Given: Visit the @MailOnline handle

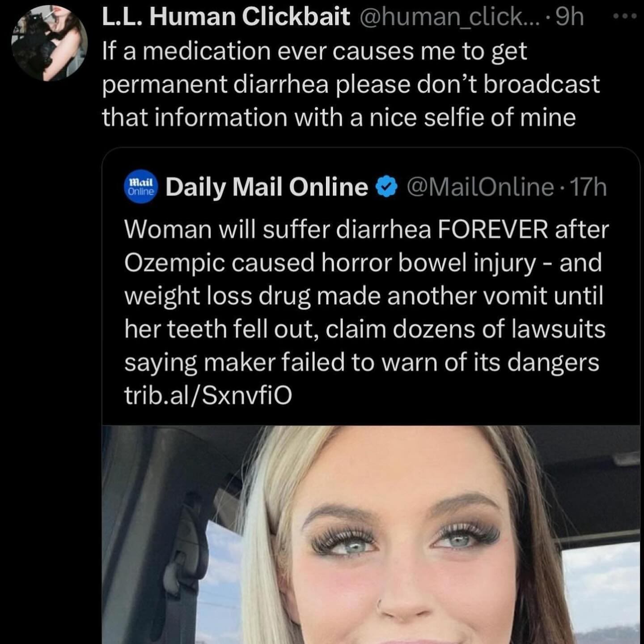Looking at the screenshot, I should click(480, 187).
